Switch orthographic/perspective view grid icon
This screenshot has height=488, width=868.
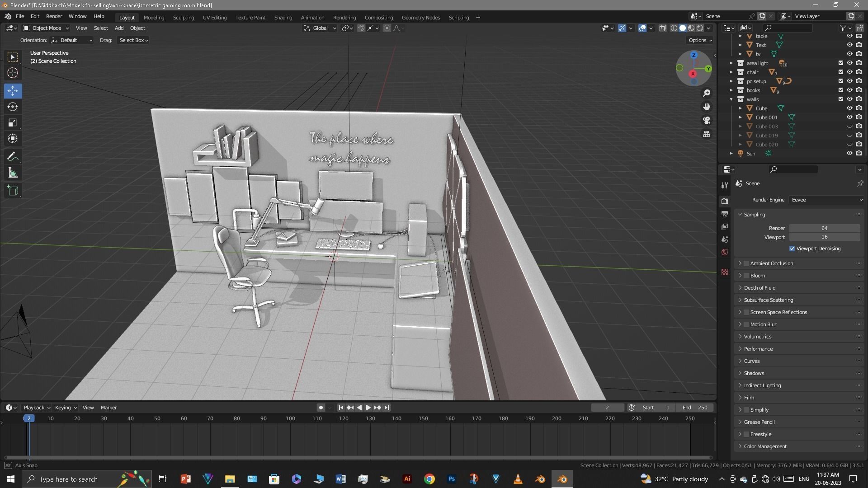click(x=707, y=134)
